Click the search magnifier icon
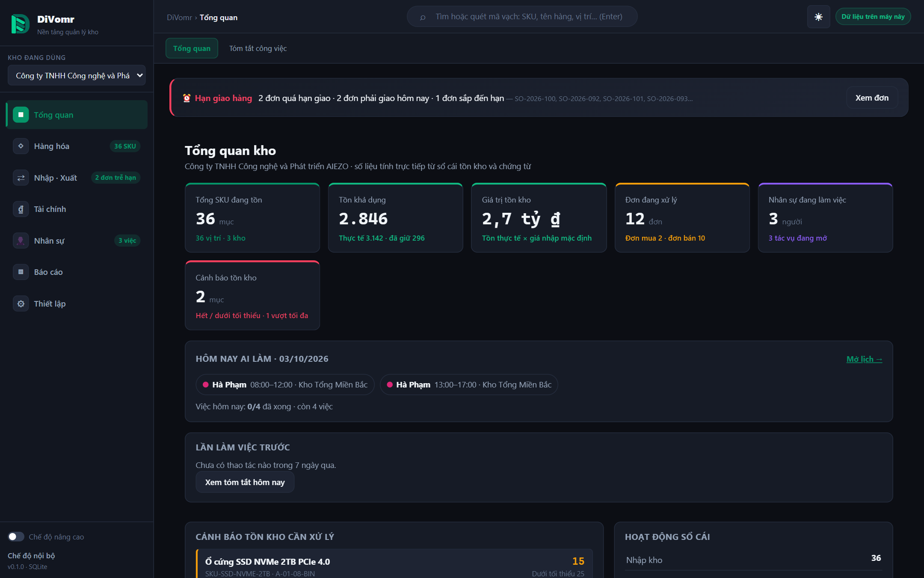This screenshot has width=924, height=578. 423,17
